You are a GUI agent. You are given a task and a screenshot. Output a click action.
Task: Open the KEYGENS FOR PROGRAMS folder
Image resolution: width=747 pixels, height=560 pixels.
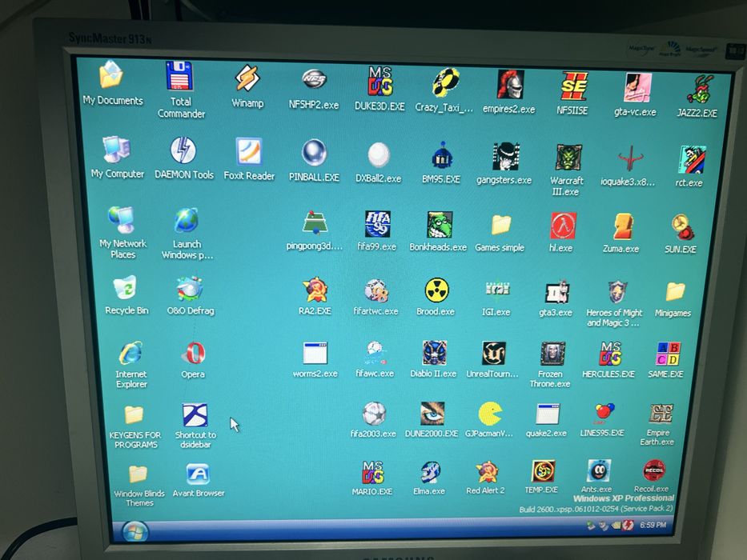pos(134,414)
